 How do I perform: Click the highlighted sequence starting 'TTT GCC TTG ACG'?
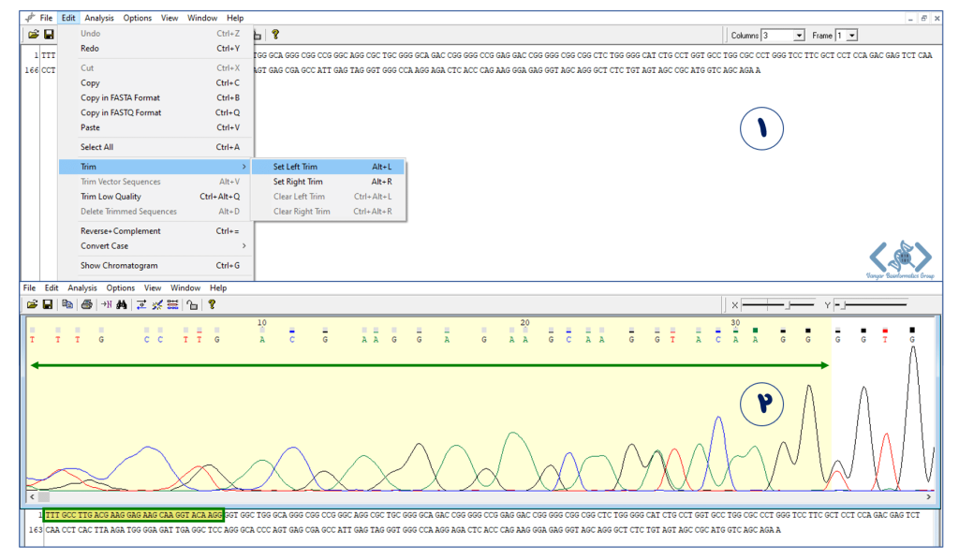[x=134, y=515]
